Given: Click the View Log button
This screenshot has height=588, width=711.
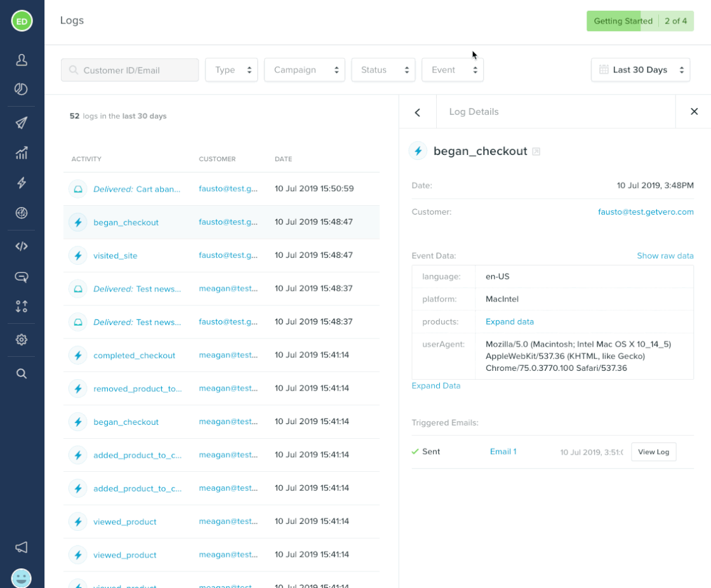Looking at the screenshot, I should click(653, 452).
